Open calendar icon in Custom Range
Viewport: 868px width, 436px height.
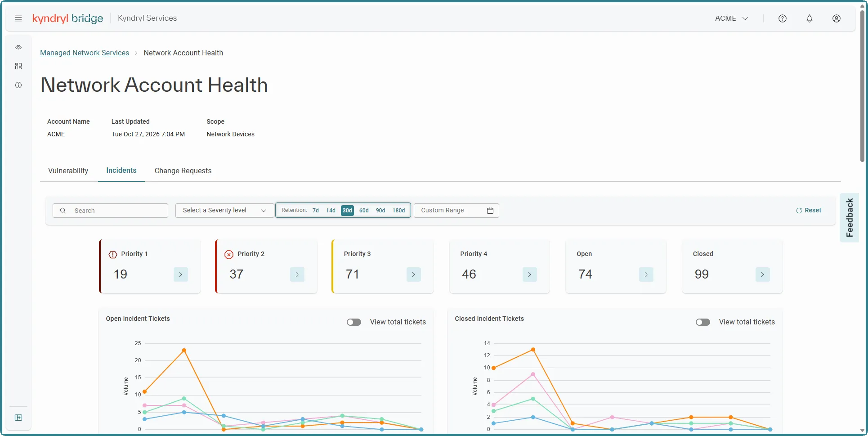[x=490, y=211]
